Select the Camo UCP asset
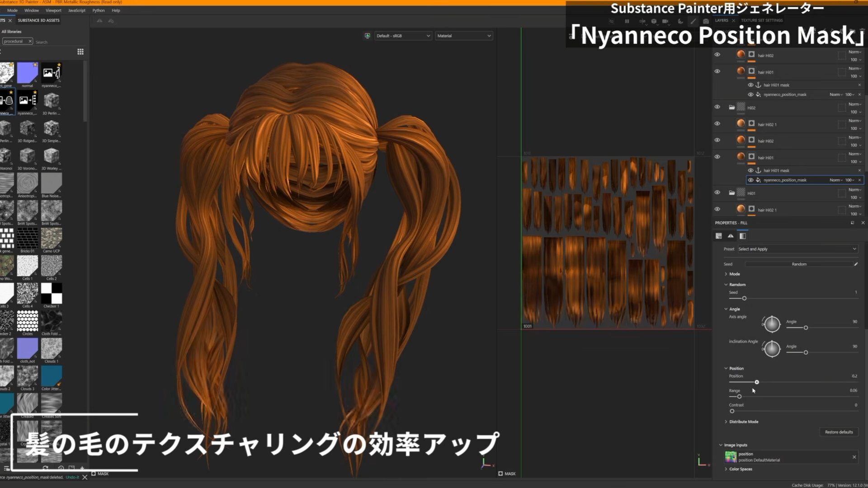Image resolution: width=868 pixels, height=488 pixels. [52, 238]
